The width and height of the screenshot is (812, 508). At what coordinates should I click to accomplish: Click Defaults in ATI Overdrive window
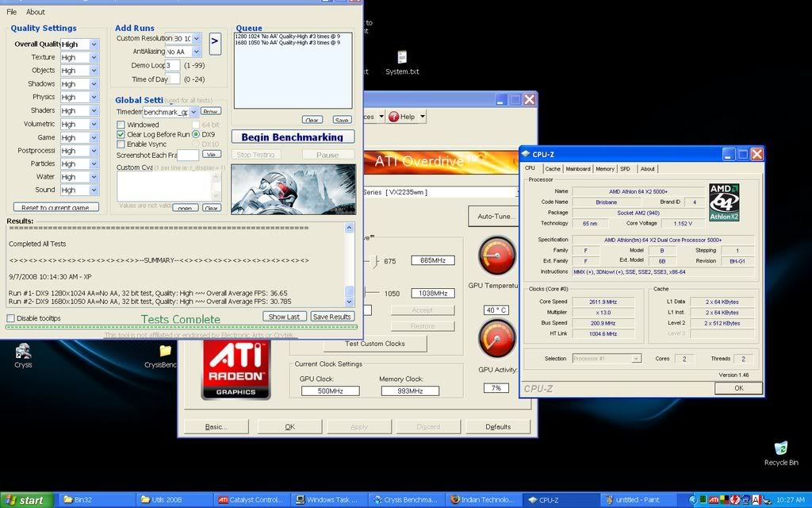(x=498, y=426)
